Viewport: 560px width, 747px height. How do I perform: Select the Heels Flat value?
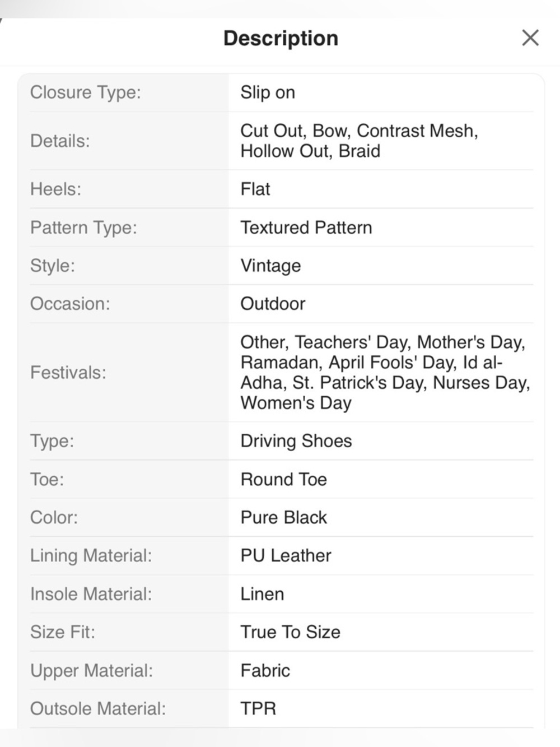click(x=255, y=189)
